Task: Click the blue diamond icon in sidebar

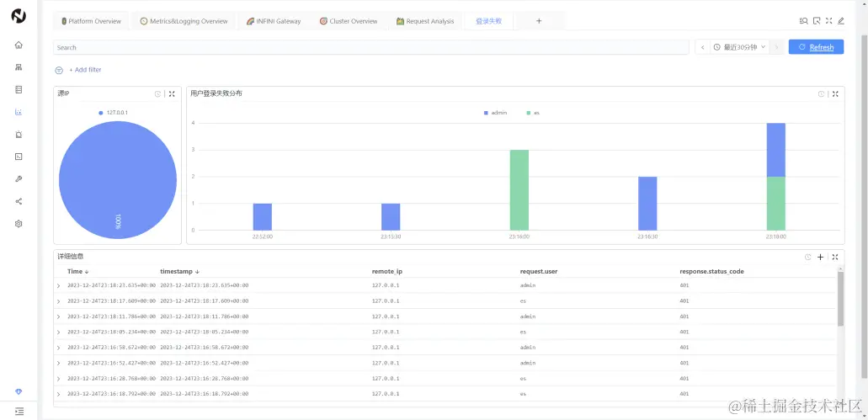Action: [x=19, y=391]
